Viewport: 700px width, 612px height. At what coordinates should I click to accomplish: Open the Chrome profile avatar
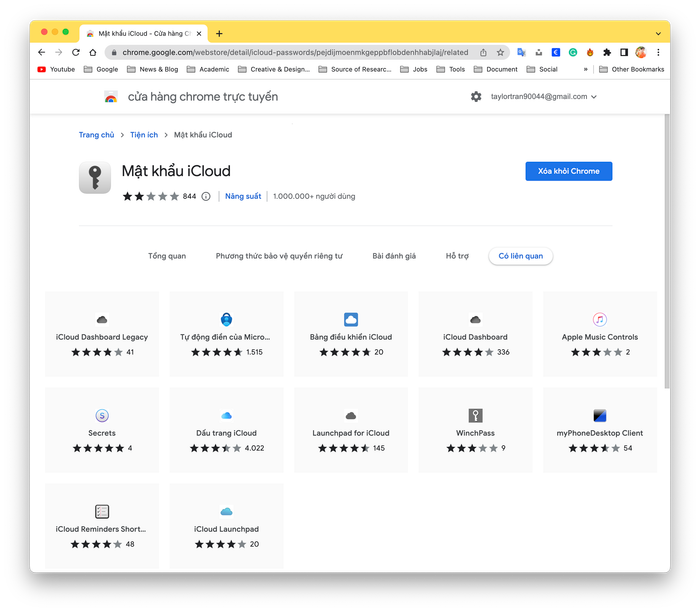(641, 52)
